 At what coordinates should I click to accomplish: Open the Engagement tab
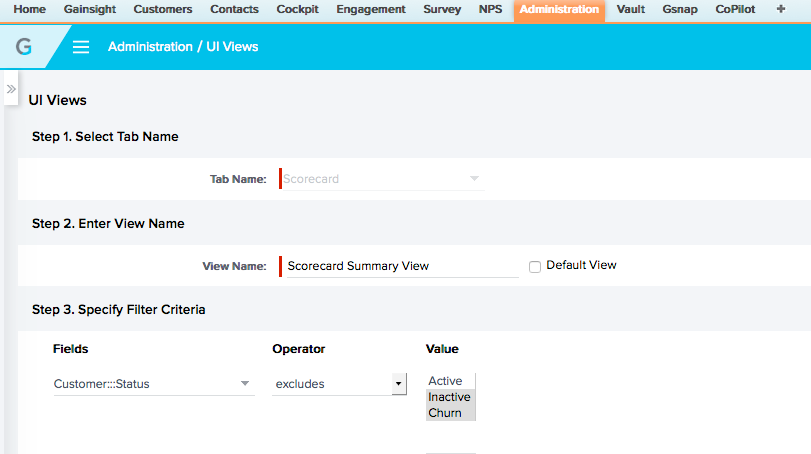coord(371,9)
